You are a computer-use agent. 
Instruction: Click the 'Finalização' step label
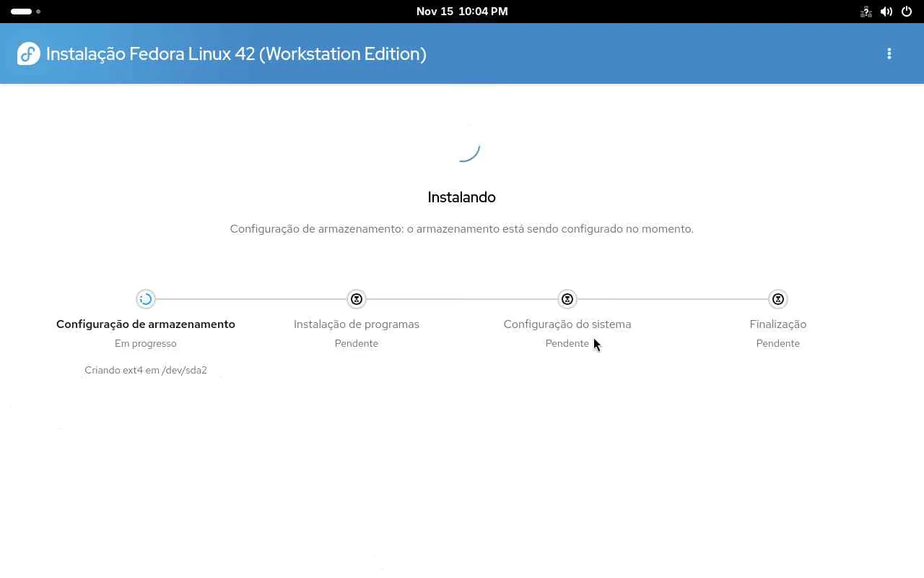[778, 324]
